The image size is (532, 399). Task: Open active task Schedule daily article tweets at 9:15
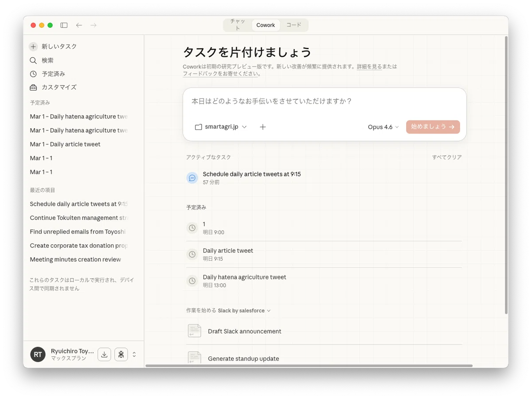pos(324,178)
